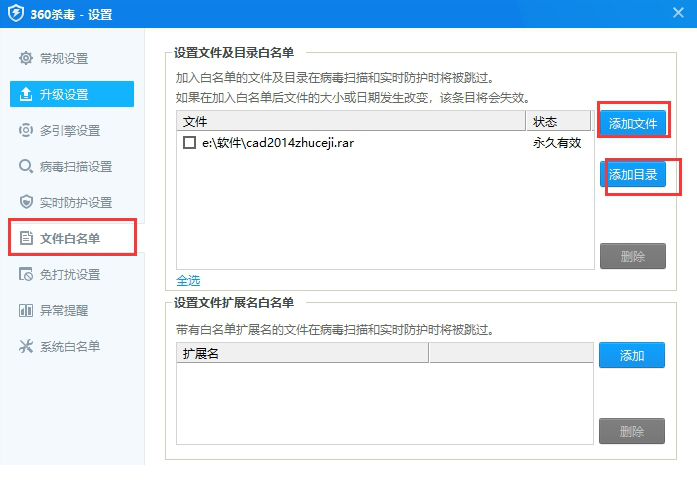The width and height of the screenshot is (697, 483).
Task: Switch to the 异常提醒 tab
Action: point(72,310)
